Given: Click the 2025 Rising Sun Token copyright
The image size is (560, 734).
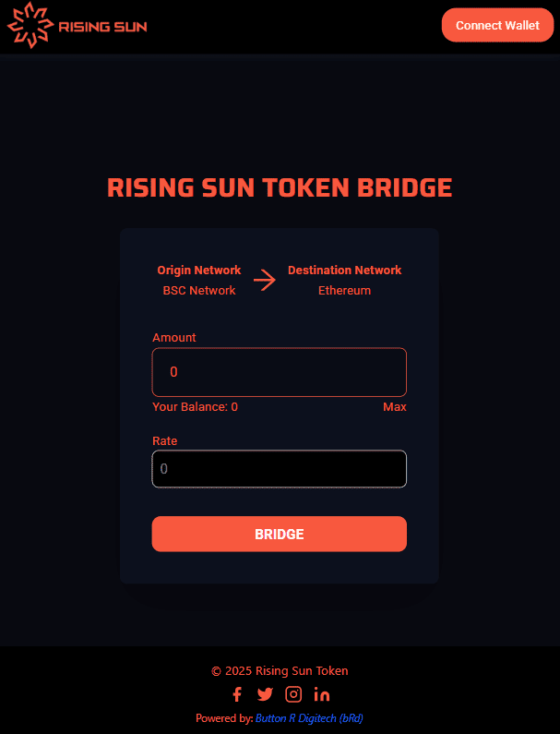Looking at the screenshot, I should tap(280, 671).
